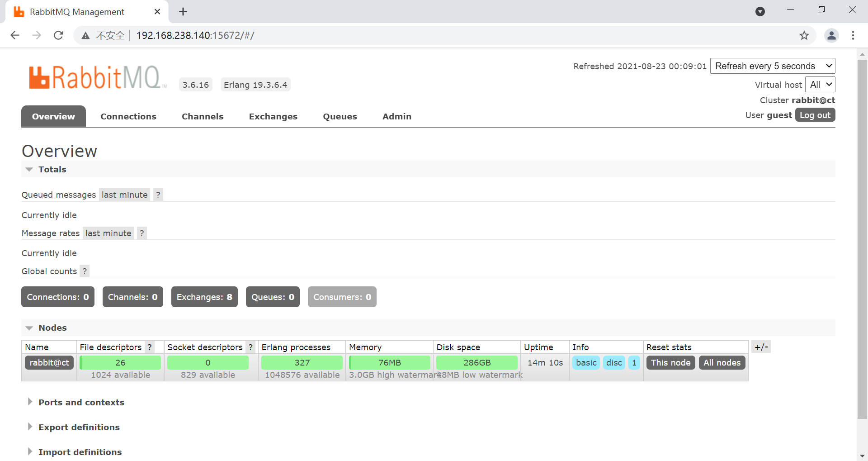Image resolution: width=868 pixels, height=461 pixels.
Task: Click the disc info tag
Action: [614, 363]
